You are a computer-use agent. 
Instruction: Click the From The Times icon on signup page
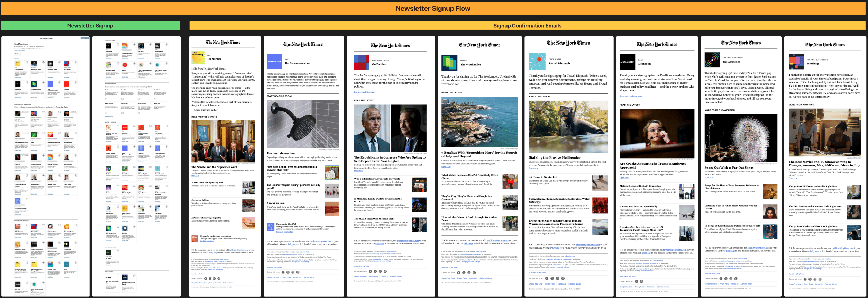coord(34,64)
